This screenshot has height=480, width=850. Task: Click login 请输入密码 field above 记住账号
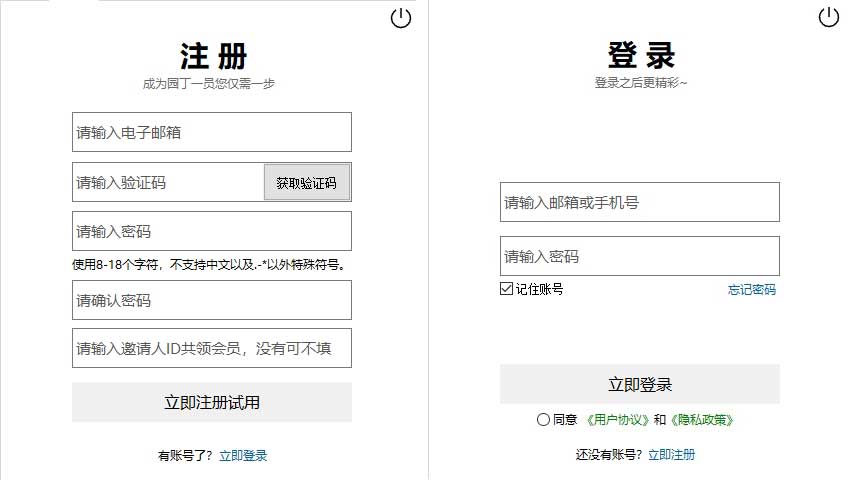[640, 256]
